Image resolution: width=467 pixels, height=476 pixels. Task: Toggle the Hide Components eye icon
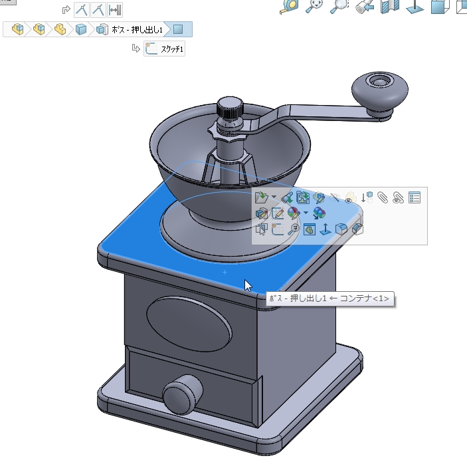335,197
